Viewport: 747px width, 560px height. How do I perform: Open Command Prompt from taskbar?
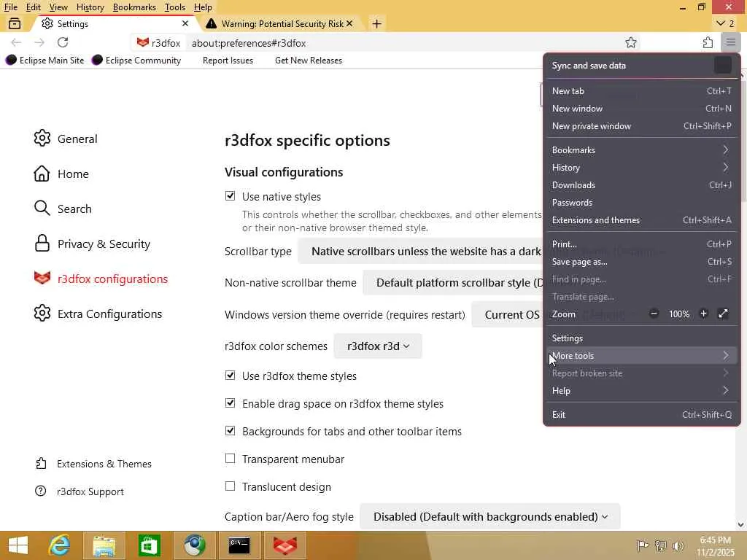(x=239, y=545)
